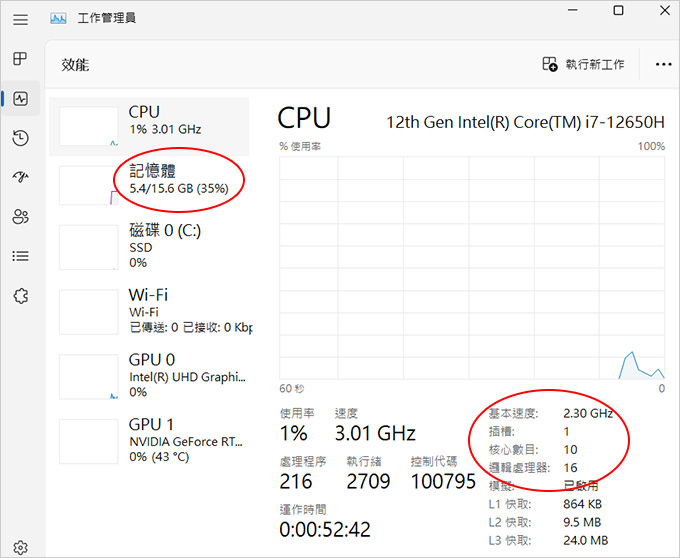The width and height of the screenshot is (680, 558).
Task: Open Startup apps page icon
Action: coord(20,176)
